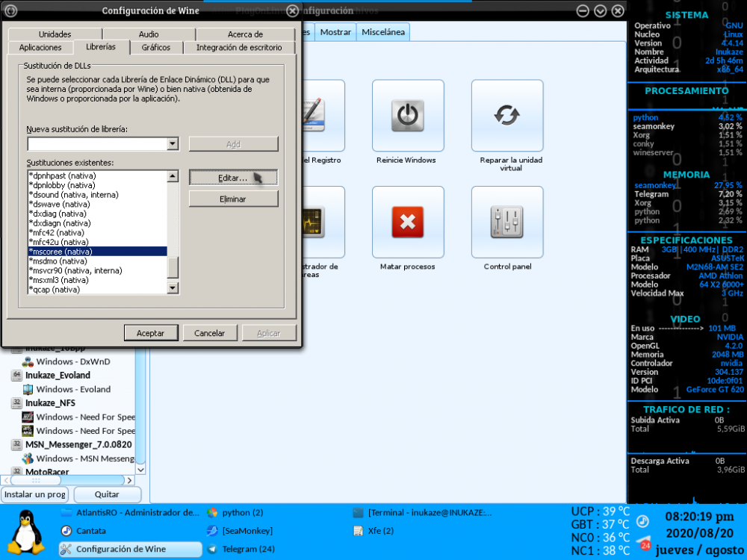This screenshot has width=747, height=560.
Task: Open the Audio tab
Action: click(149, 34)
